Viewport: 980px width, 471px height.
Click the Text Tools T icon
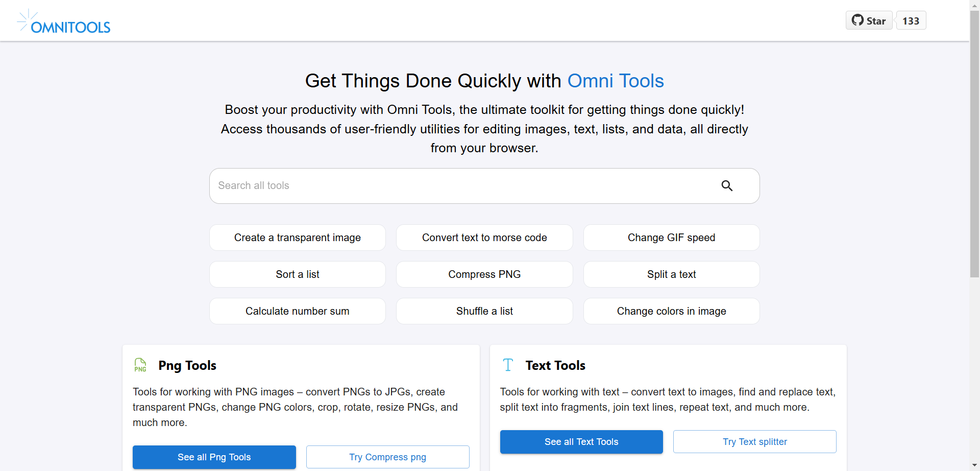pos(508,365)
